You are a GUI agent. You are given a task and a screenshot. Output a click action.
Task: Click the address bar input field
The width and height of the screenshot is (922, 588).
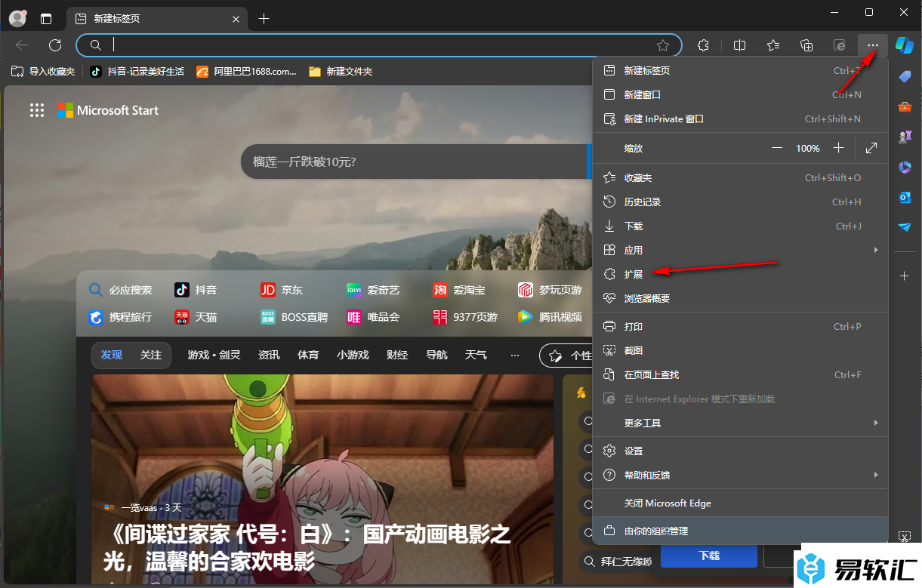[378, 45]
